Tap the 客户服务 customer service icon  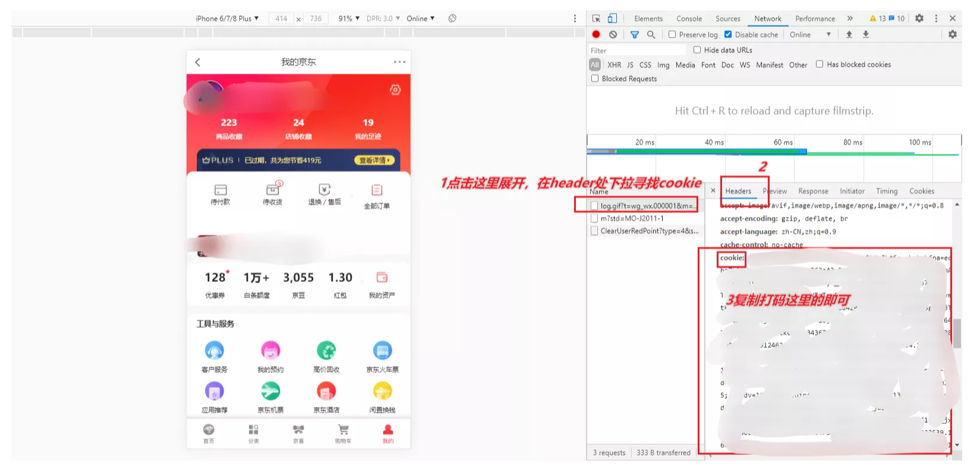point(215,350)
